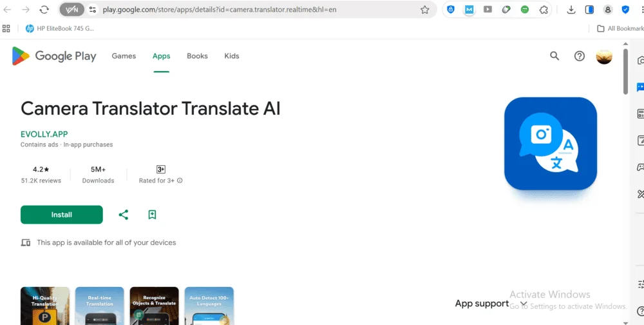
Task: Click the In-app purchases text
Action: point(88,145)
